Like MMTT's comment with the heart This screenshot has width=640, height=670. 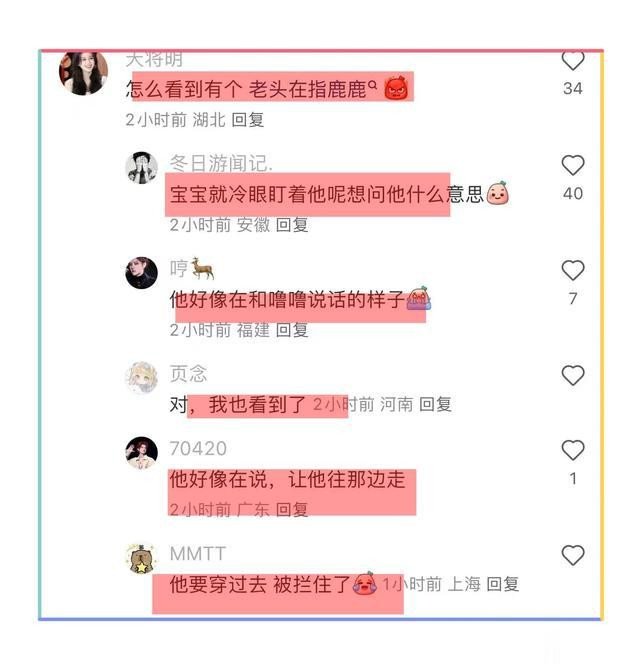tap(572, 555)
